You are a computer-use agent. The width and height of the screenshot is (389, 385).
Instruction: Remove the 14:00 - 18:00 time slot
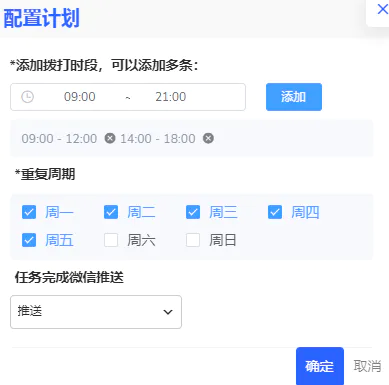(208, 138)
